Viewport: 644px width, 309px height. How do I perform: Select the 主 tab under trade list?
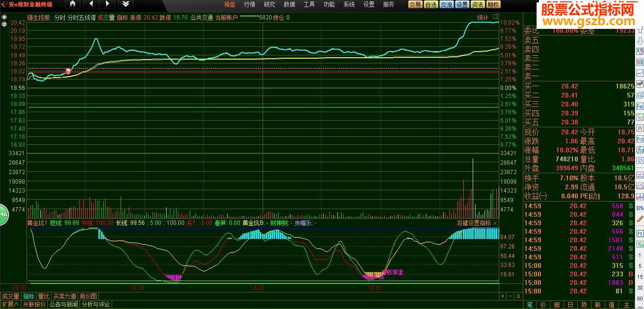coord(626,305)
